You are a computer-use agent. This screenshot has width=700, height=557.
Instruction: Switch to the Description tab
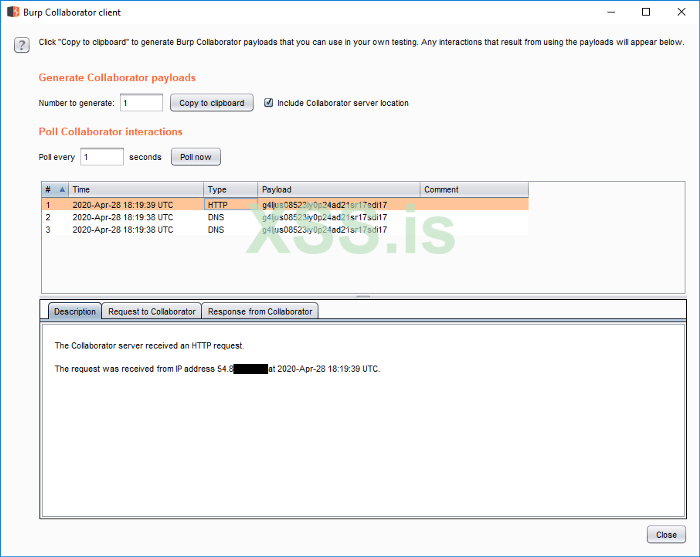click(75, 312)
